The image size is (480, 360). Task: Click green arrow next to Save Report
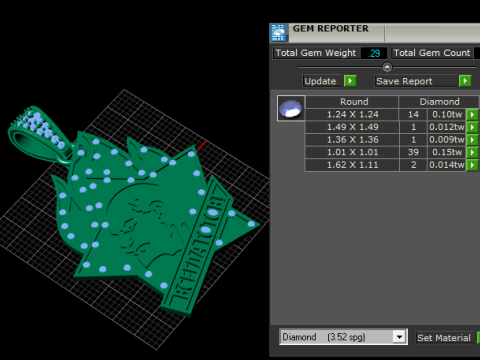(x=465, y=81)
